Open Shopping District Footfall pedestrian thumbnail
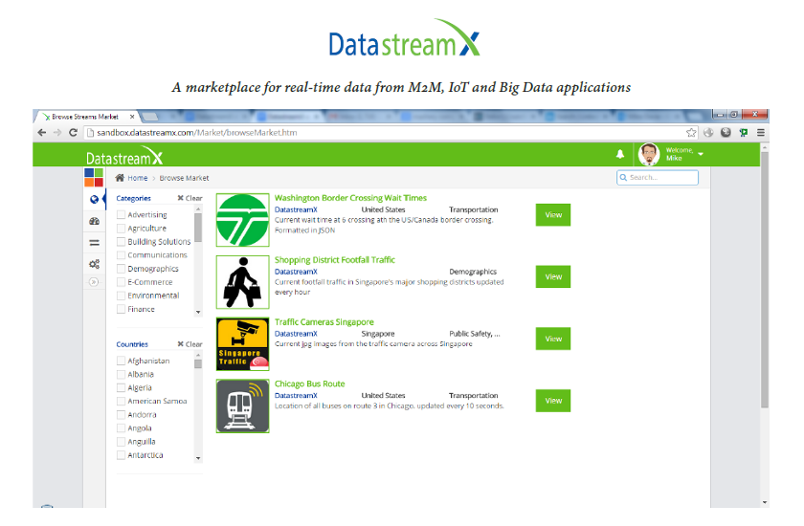Image resolution: width=804 pixels, height=526 pixels. click(x=243, y=282)
